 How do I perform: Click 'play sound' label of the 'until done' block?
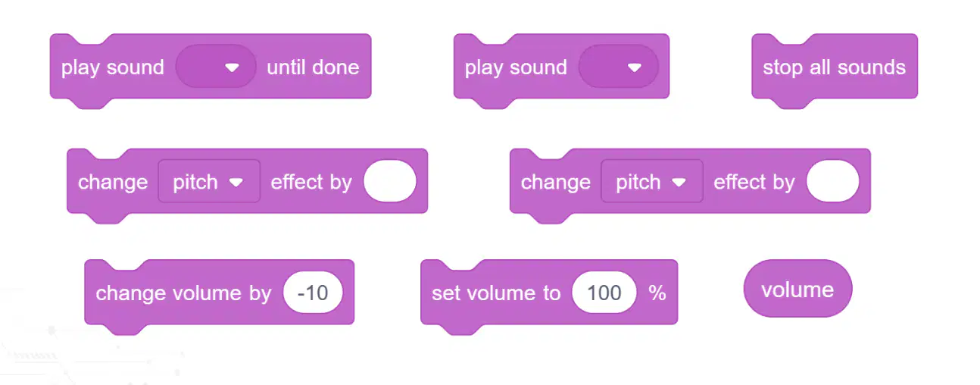pos(113,68)
